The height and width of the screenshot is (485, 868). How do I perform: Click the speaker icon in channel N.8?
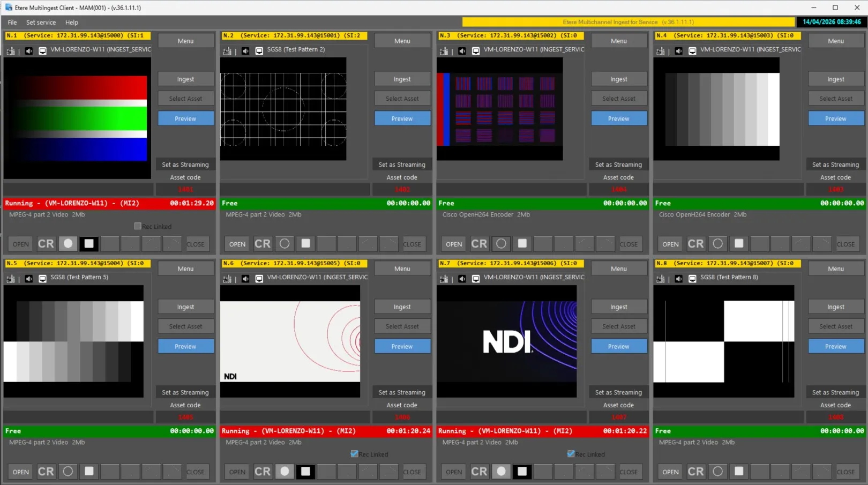pos(679,279)
